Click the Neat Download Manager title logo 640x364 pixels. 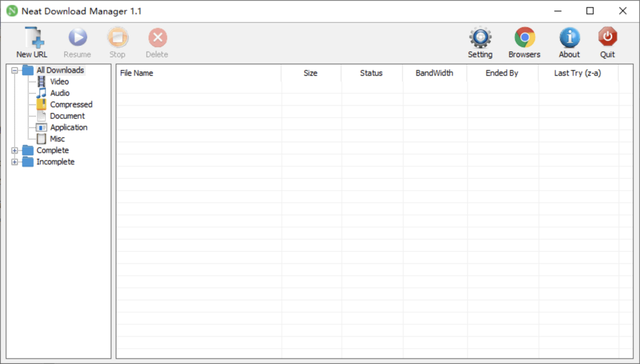[x=12, y=11]
